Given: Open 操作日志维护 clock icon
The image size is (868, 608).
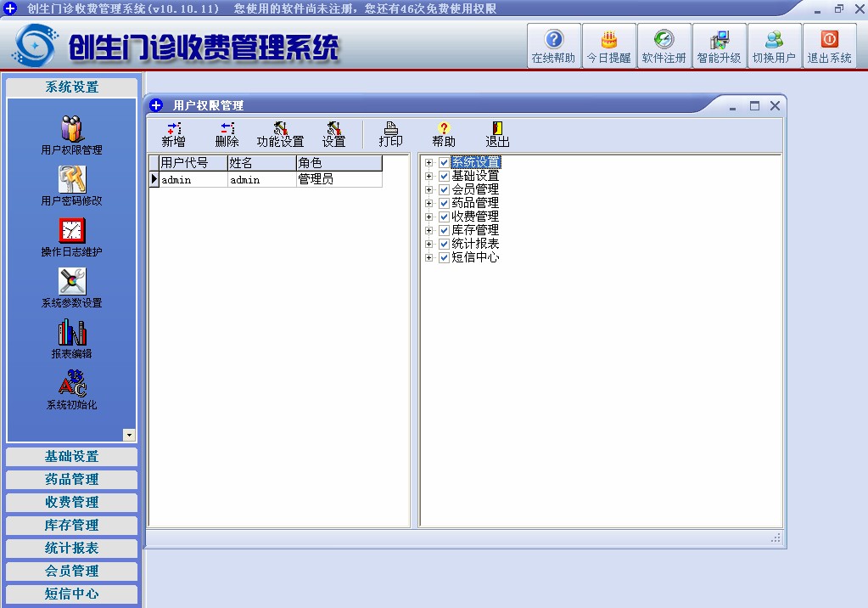Looking at the screenshot, I should pos(71,237).
